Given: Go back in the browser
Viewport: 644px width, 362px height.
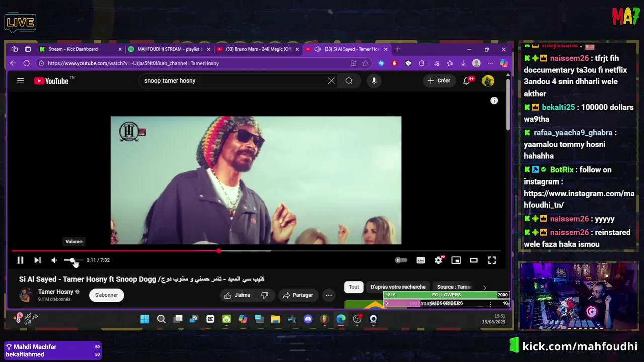Looking at the screenshot, I should click(13, 63).
